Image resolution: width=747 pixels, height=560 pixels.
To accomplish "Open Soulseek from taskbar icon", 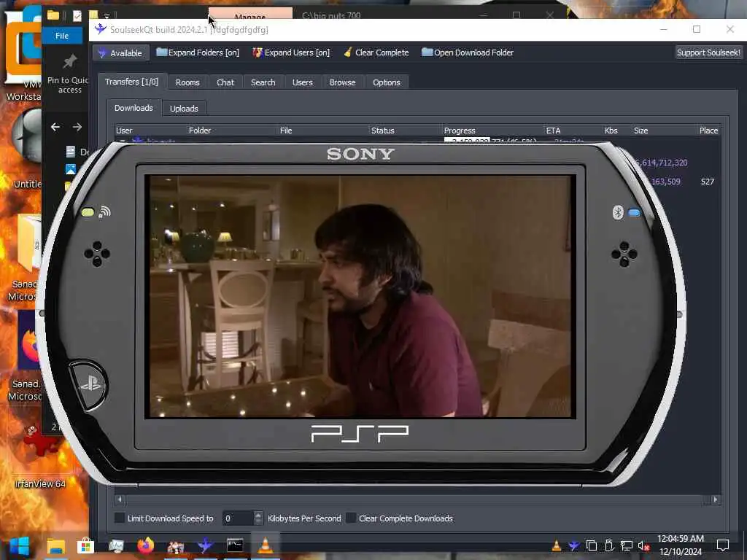I will pyautogui.click(x=205, y=545).
